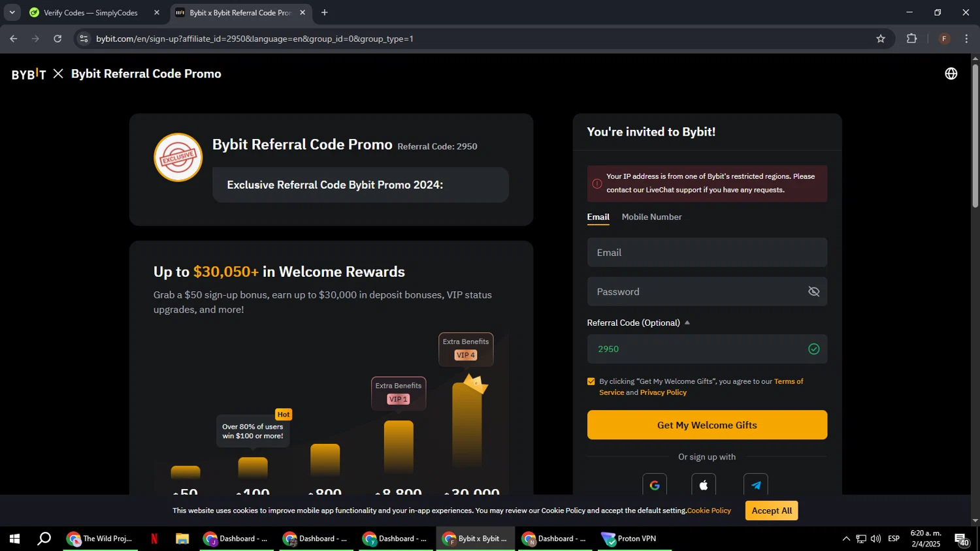Go forward in the browser history

pos(36,39)
